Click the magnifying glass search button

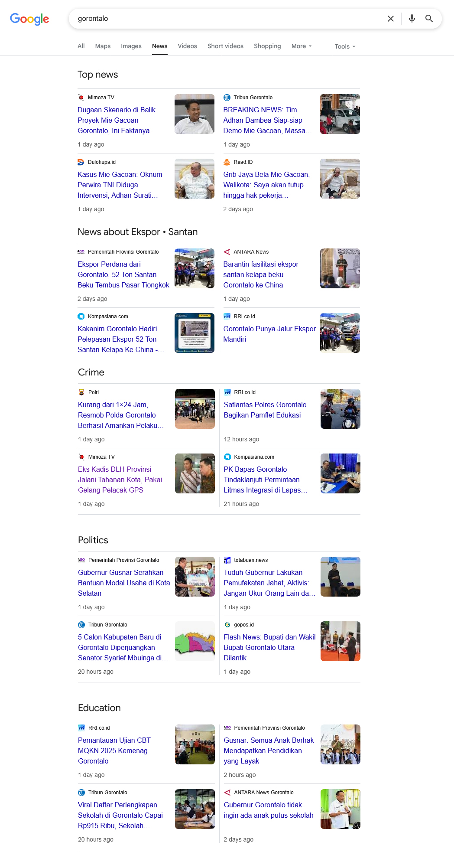tap(429, 19)
